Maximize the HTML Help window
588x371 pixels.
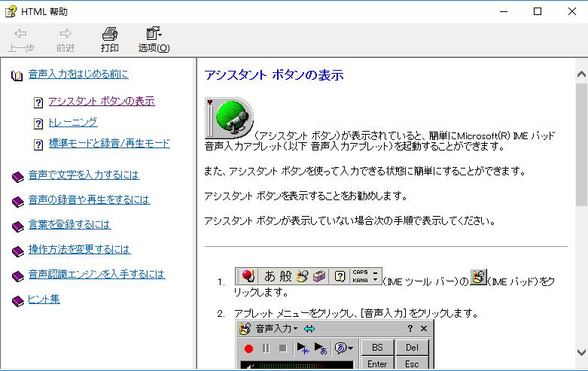(x=538, y=11)
